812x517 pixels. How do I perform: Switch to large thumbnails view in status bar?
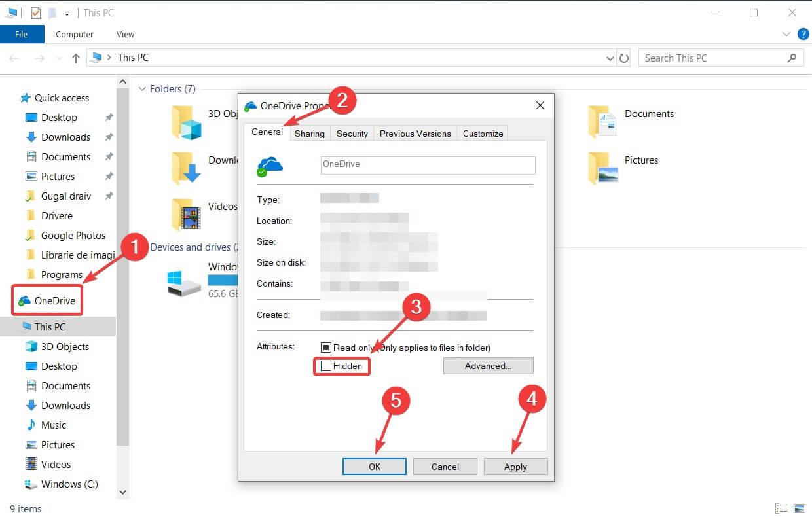point(798,508)
